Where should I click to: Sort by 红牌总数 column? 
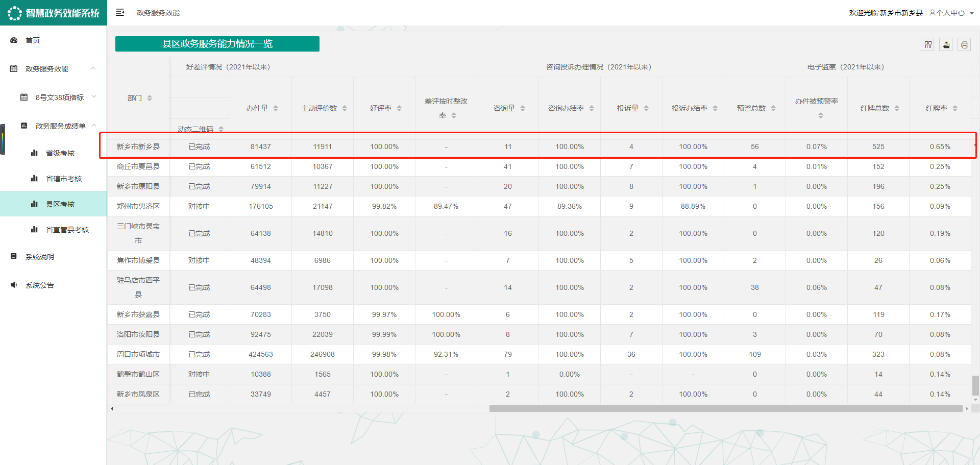(x=897, y=108)
